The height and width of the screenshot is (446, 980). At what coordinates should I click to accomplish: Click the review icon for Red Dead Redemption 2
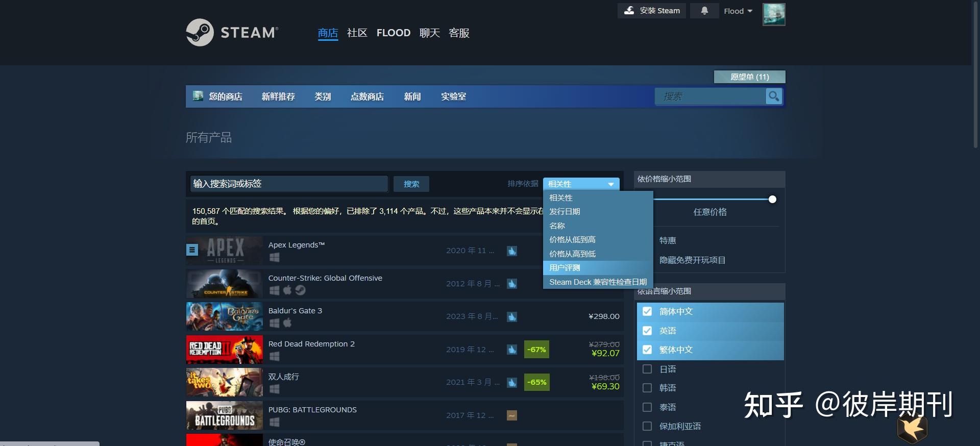tap(512, 350)
